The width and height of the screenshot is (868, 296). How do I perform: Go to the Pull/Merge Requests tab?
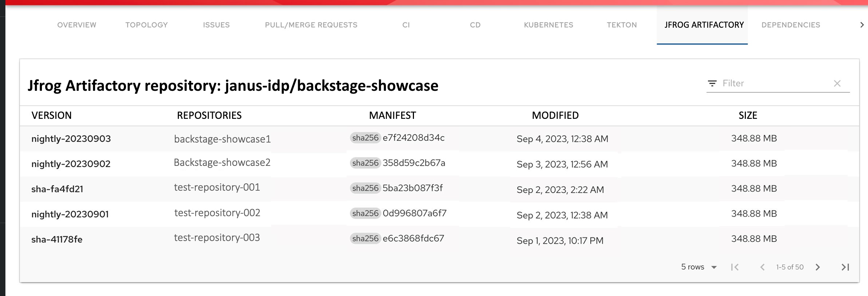[311, 25]
